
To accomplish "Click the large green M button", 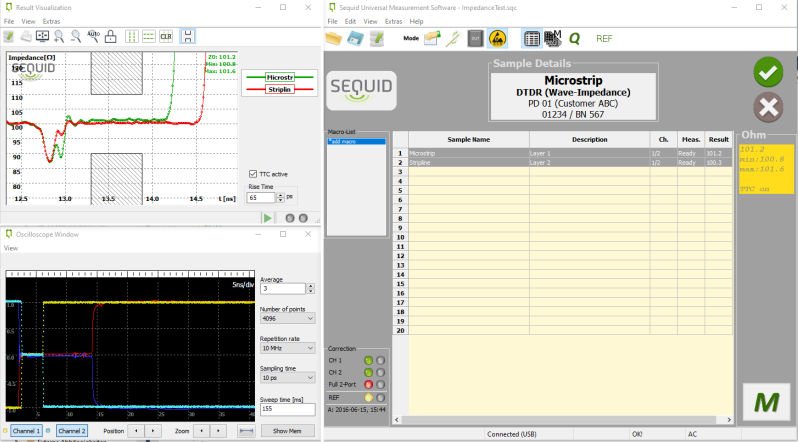I will [x=766, y=402].
